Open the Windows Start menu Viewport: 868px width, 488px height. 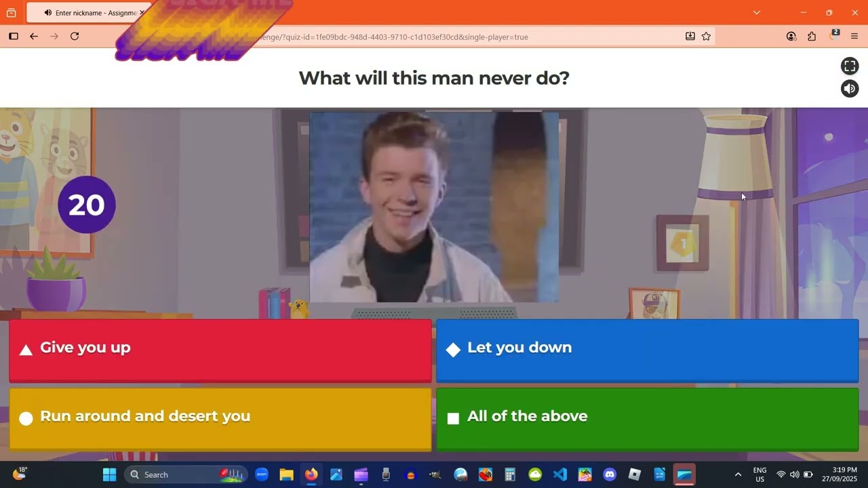pos(109,474)
